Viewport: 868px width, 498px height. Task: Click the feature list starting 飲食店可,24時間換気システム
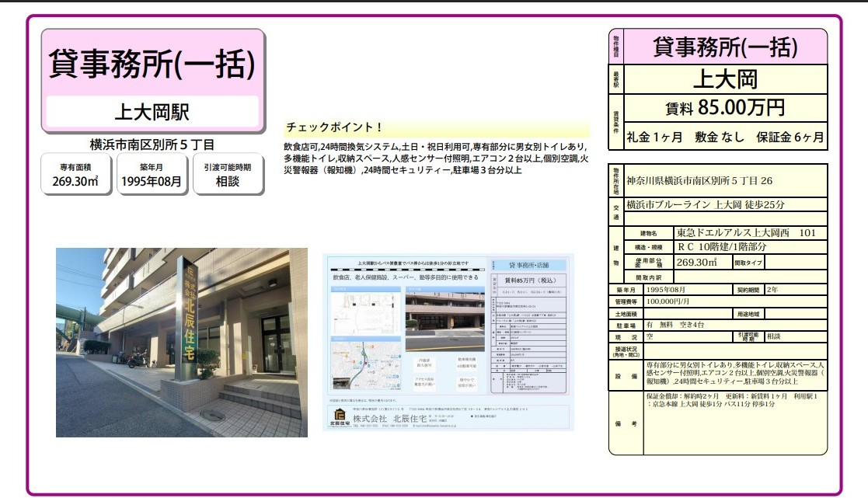click(x=436, y=158)
